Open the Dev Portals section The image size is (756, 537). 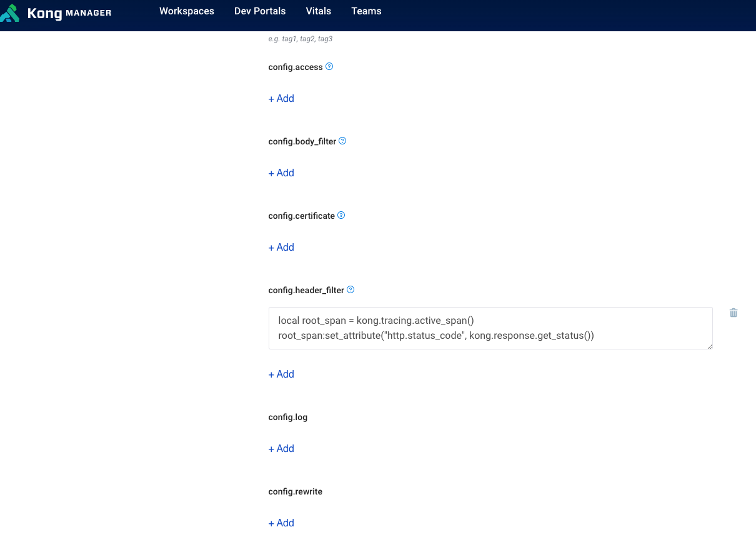click(x=260, y=11)
